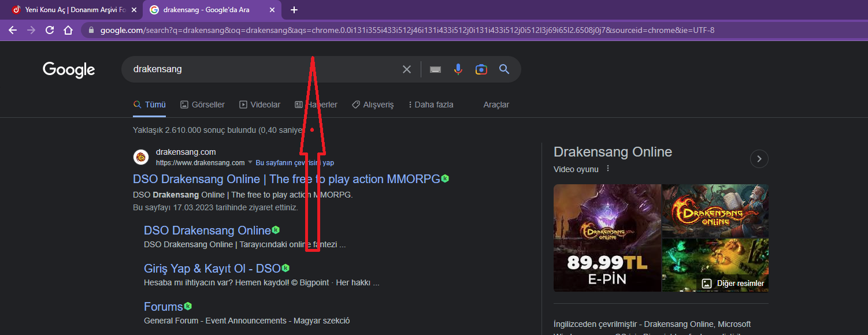Open the Videolar tab
The width and height of the screenshot is (868, 335).
pos(259,105)
